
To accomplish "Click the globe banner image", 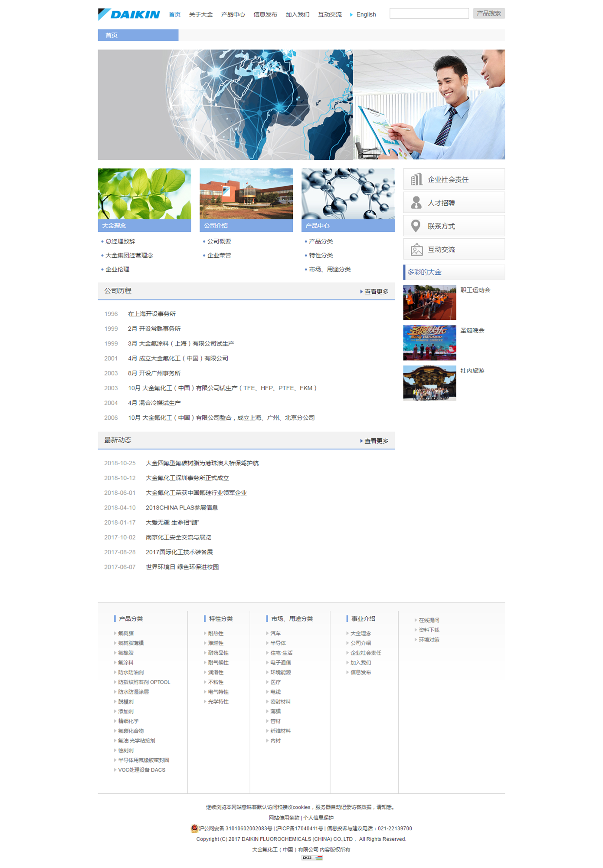I will pyautogui.click(x=225, y=105).
